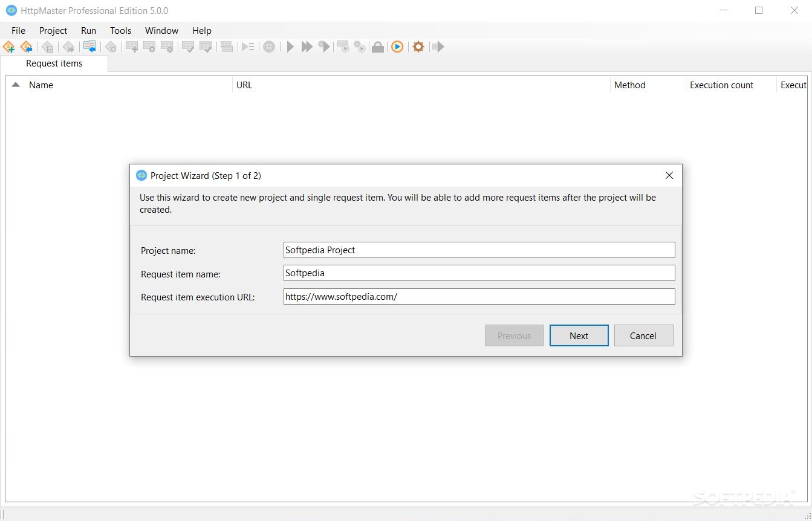
Task: Click the add request item icon with plus
Action: [132, 47]
